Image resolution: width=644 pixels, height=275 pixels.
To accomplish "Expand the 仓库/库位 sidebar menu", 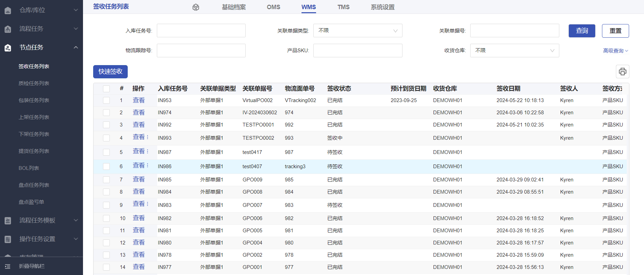I will tap(76, 10).
